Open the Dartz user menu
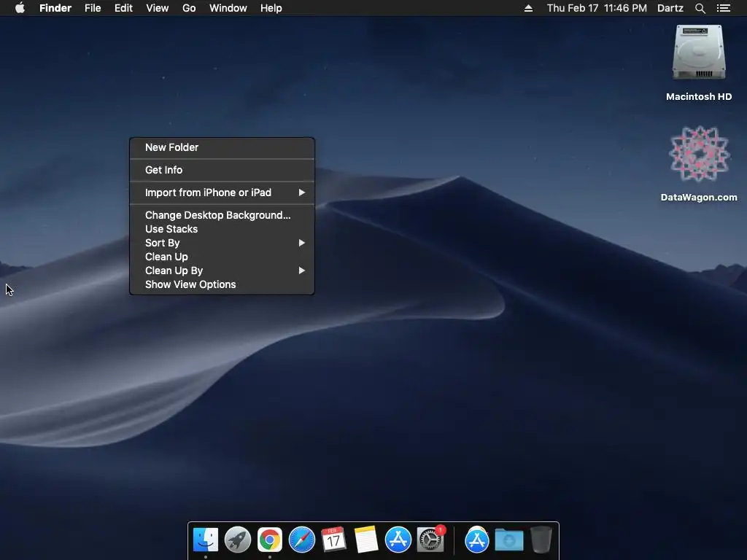This screenshot has width=747, height=560. tap(670, 8)
